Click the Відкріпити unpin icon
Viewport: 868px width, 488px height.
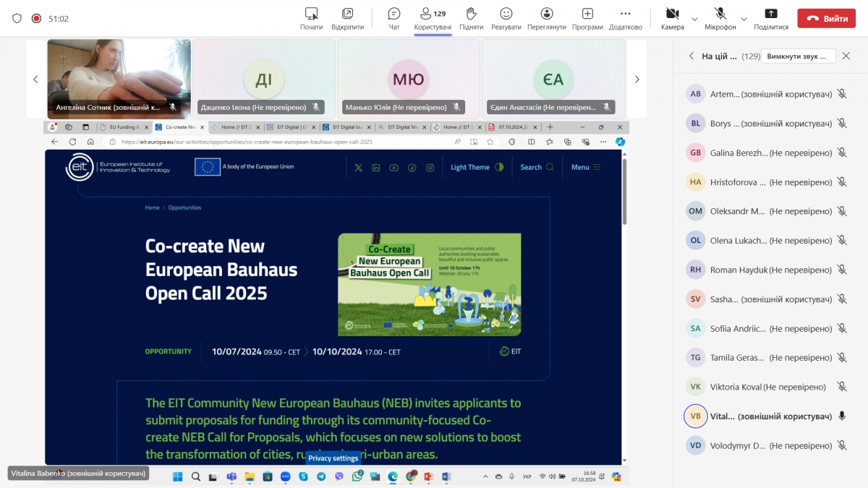[348, 18]
